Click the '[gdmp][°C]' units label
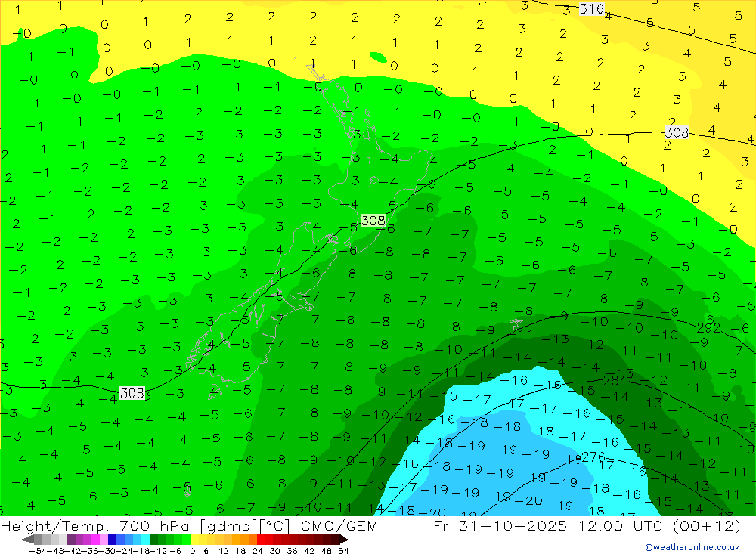756x554 pixels. pos(246,526)
